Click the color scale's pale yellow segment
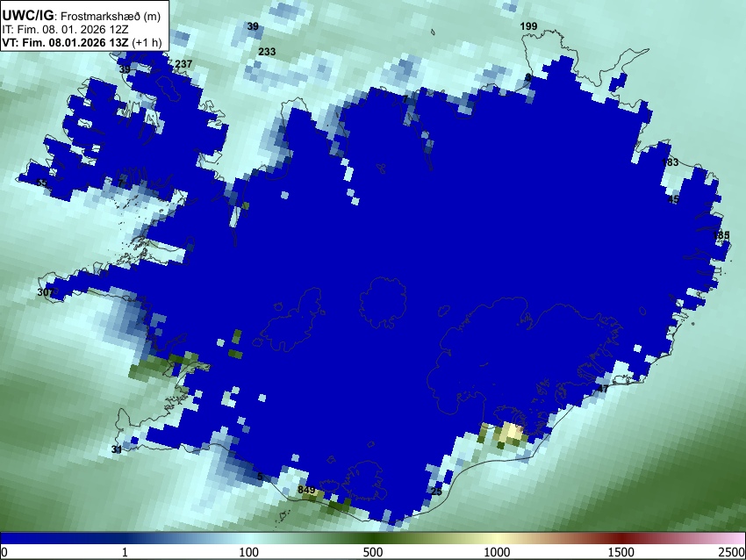 (x=497, y=538)
